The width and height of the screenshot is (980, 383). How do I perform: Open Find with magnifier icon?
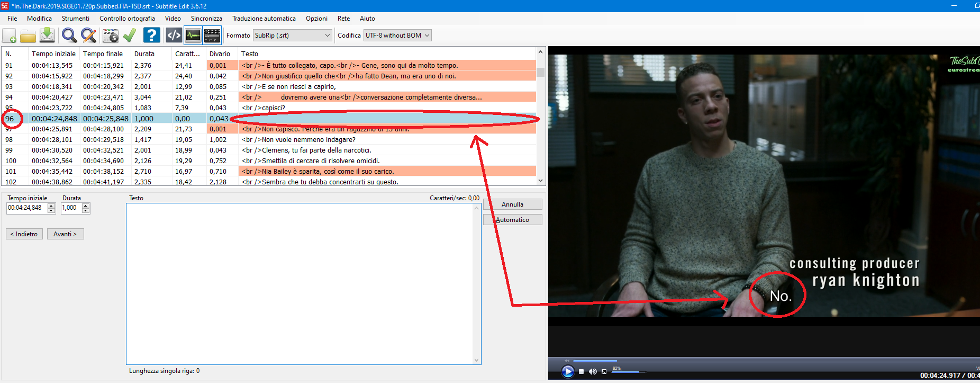69,35
